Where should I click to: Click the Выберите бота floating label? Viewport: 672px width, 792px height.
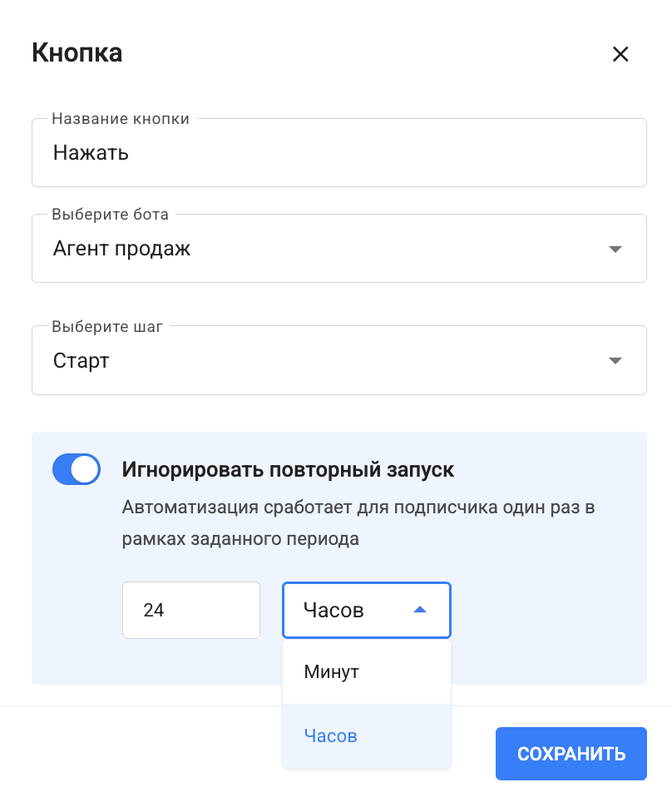pyautogui.click(x=110, y=214)
